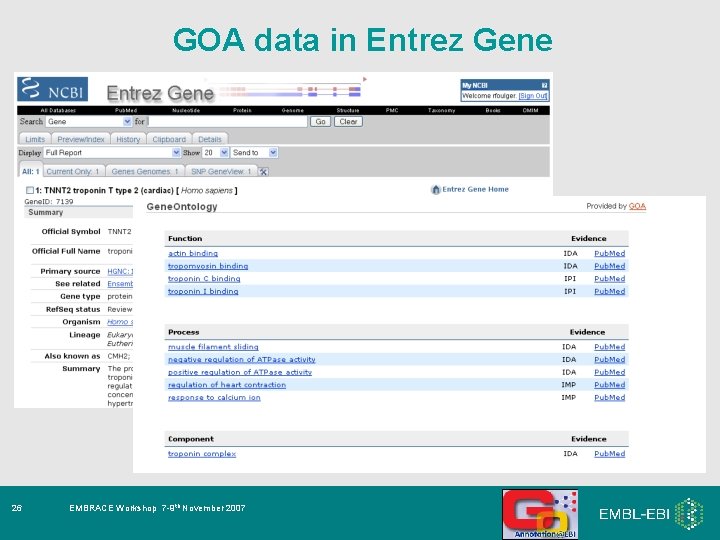Click the Summary section header
The height and width of the screenshot is (540, 720).
coord(79,213)
